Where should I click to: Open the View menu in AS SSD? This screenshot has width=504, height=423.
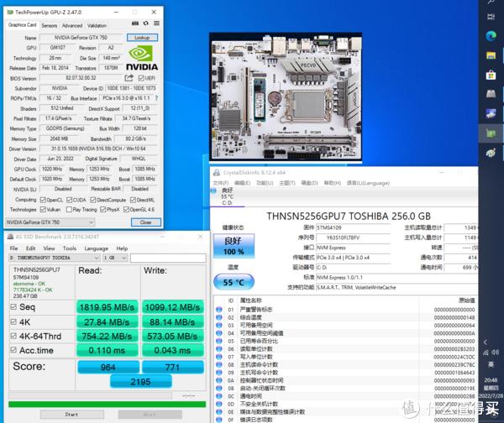click(x=49, y=248)
